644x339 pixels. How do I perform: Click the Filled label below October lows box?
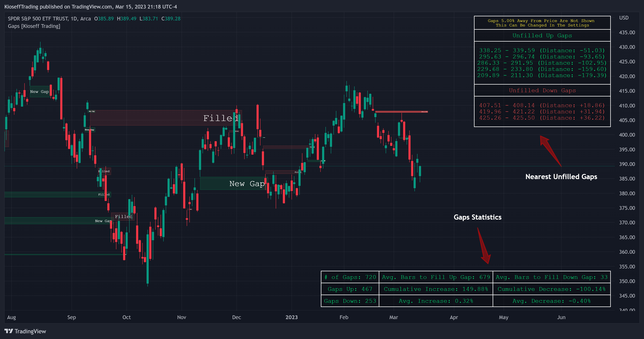tap(124, 217)
